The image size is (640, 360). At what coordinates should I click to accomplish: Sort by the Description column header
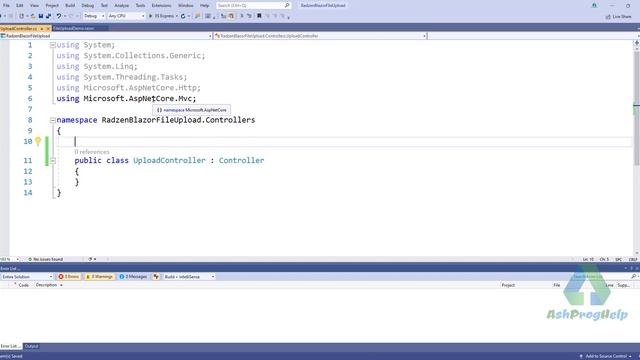(x=47, y=285)
